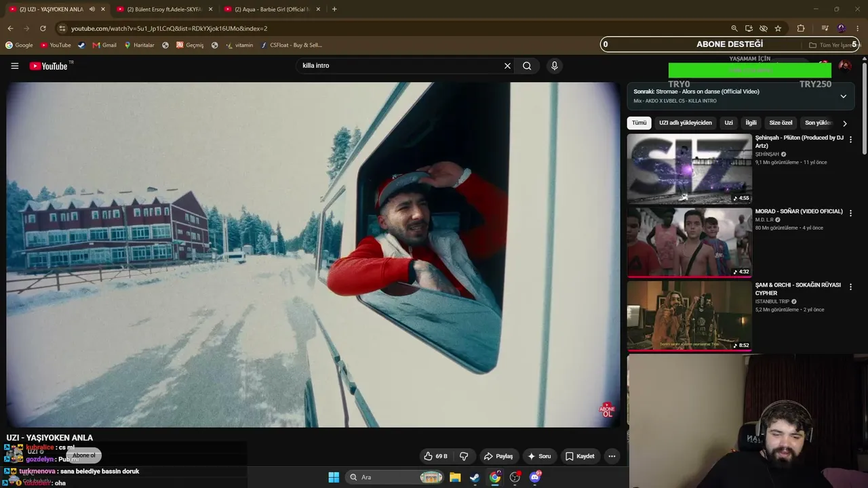Show more filter chips with right arrow
Screen dimensions: 868x488
click(844, 123)
